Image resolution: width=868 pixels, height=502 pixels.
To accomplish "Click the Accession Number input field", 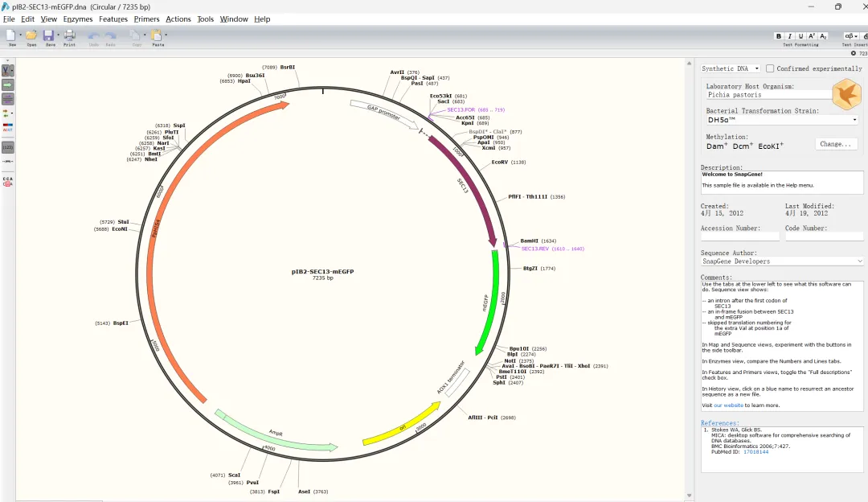I will click(740, 237).
